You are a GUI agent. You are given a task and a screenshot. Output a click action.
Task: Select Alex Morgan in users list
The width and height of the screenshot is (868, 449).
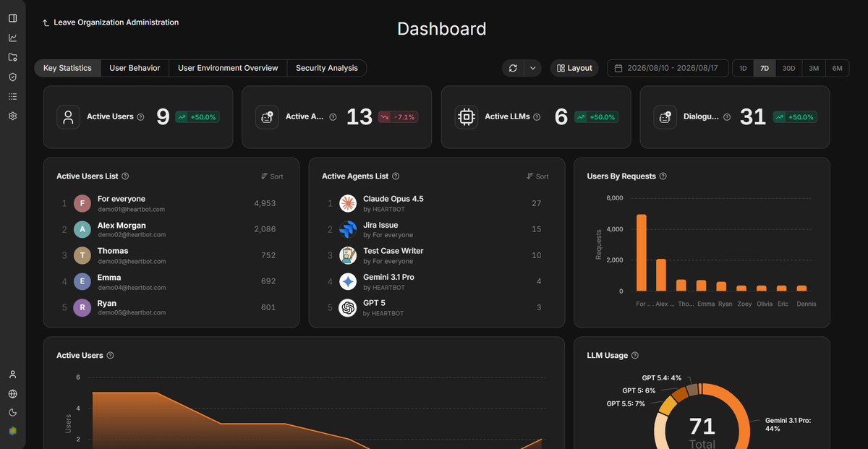171,230
